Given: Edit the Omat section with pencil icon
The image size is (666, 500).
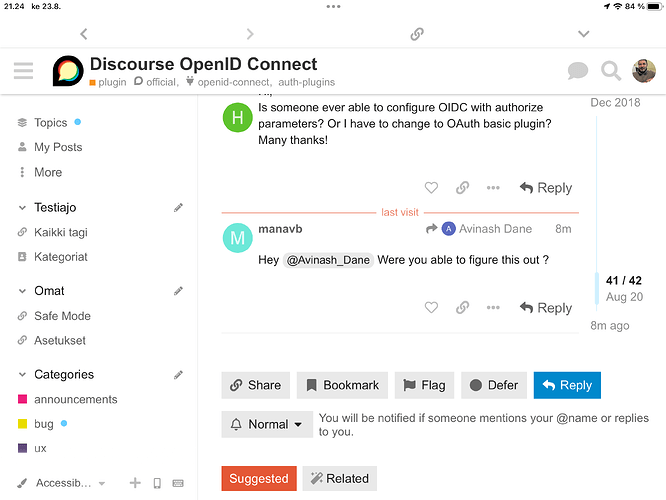Looking at the screenshot, I should (178, 291).
